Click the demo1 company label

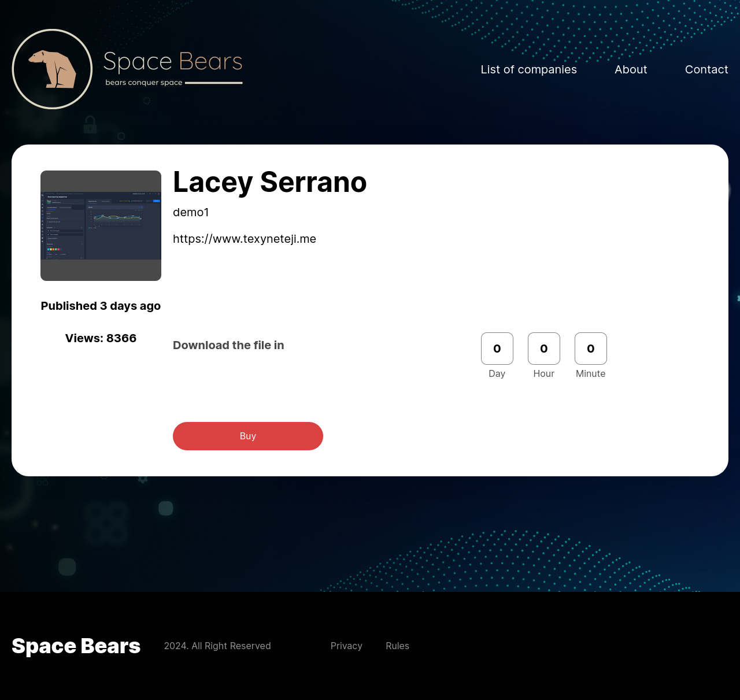191,213
